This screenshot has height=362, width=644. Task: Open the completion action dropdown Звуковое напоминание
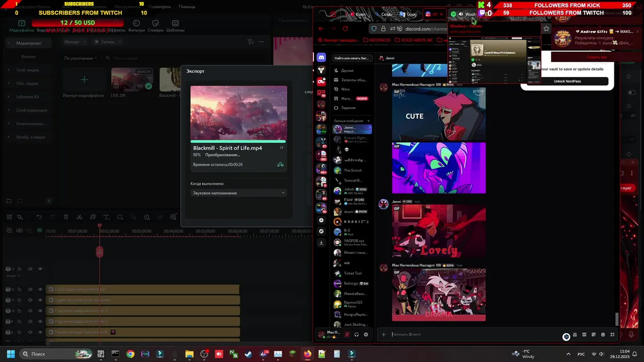coord(239,193)
